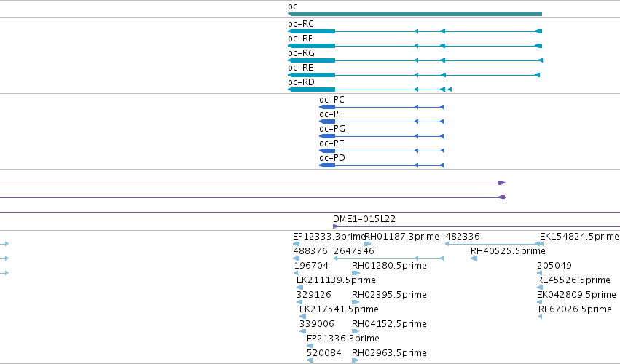Select feature 205049
Screen dimensions: 620x364
coord(554,266)
